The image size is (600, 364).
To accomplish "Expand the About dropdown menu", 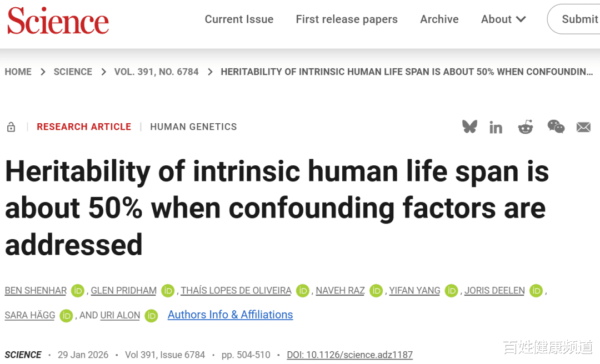I will pos(503,19).
